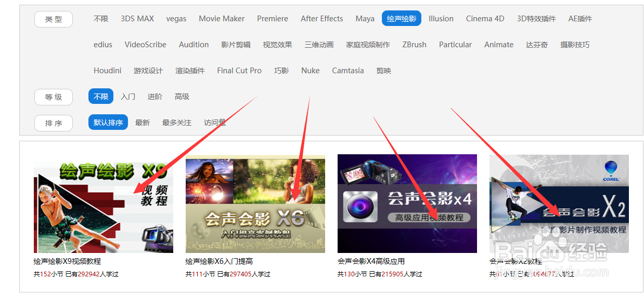Choose the 影片剪辑 category
The height and width of the screenshot is (294, 644).
click(x=236, y=45)
